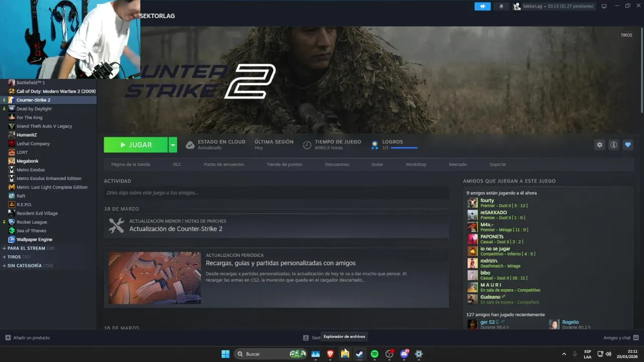The image size is (644, 362).
Task: Open the notifications bell
Action: coord(501,6)
